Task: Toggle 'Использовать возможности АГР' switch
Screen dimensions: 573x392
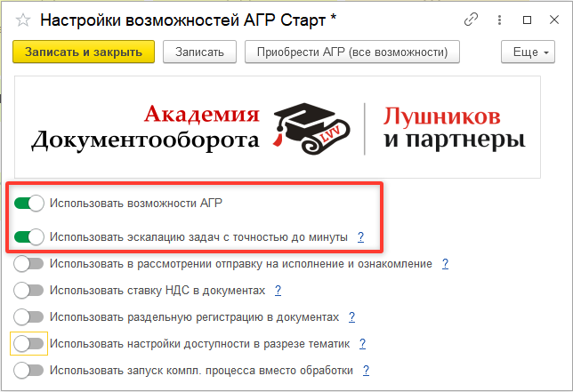Action: click(29, 204)
